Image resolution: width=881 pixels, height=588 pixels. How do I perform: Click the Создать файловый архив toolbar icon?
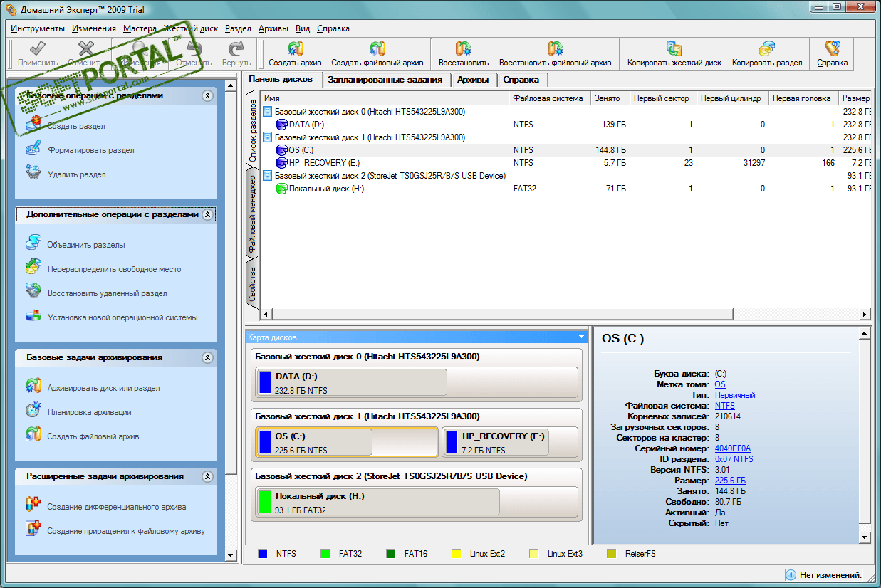pyautogui.click(x=377, y=48)
